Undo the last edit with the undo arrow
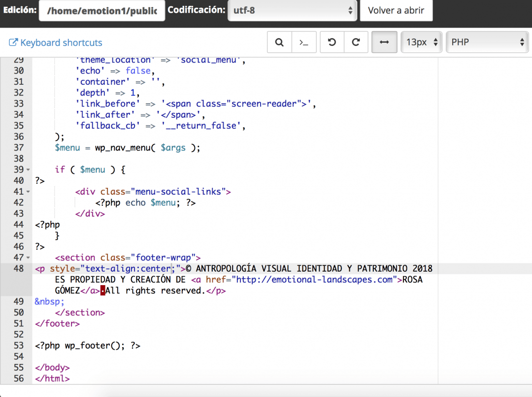This screenshot has width=532, height=397. [332, 42]
